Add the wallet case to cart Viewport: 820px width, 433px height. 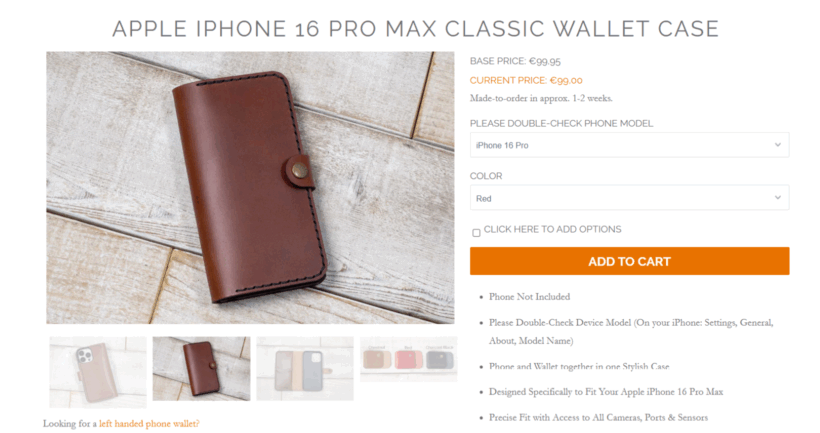pyautogui.click(x=629, y=261)
